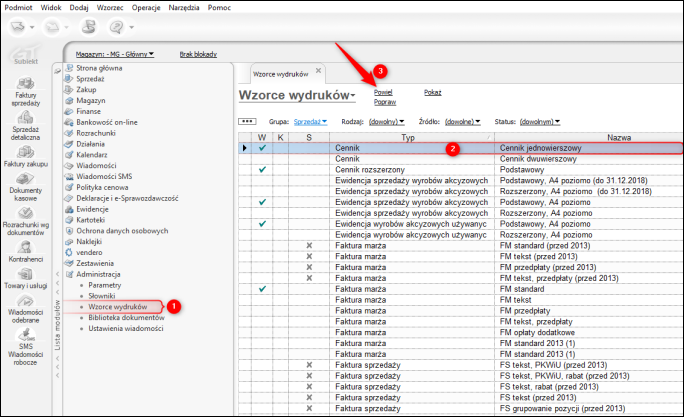Open Rozrachunki module in list
Image resolution: width=684 pixels, height=417 pixels.
[x=96, y=133]
